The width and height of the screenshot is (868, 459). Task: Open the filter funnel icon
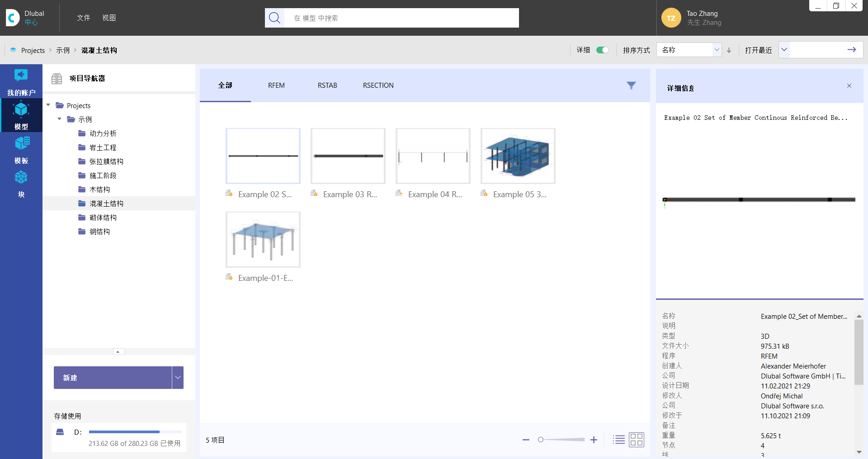pos(631,85)
